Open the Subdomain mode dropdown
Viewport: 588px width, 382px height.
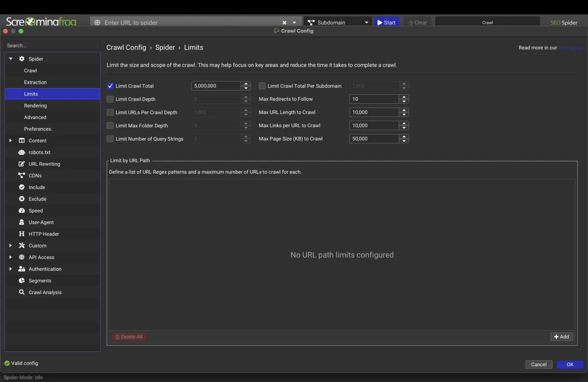(366, 22)
